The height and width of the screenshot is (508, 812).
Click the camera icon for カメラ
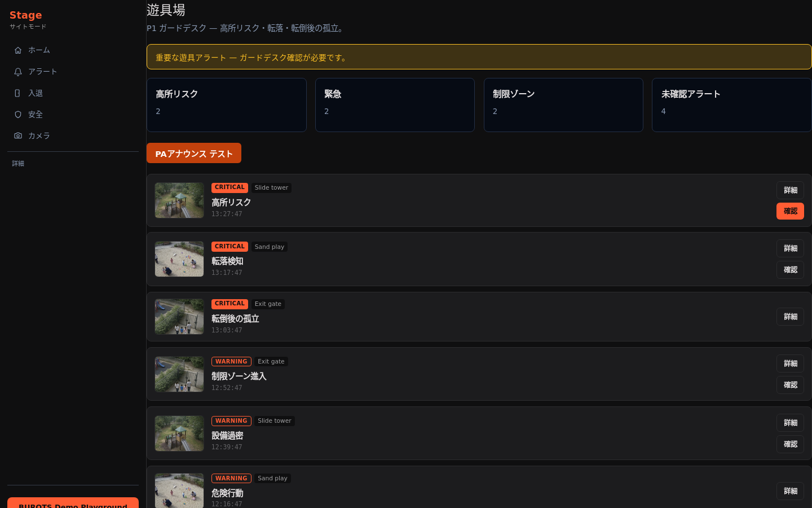18,136
